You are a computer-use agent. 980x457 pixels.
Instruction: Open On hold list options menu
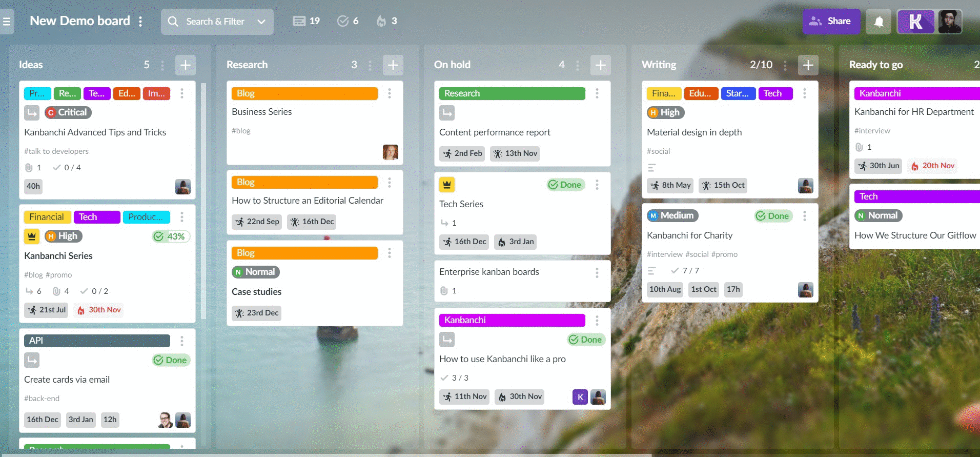tap(578, 65)
